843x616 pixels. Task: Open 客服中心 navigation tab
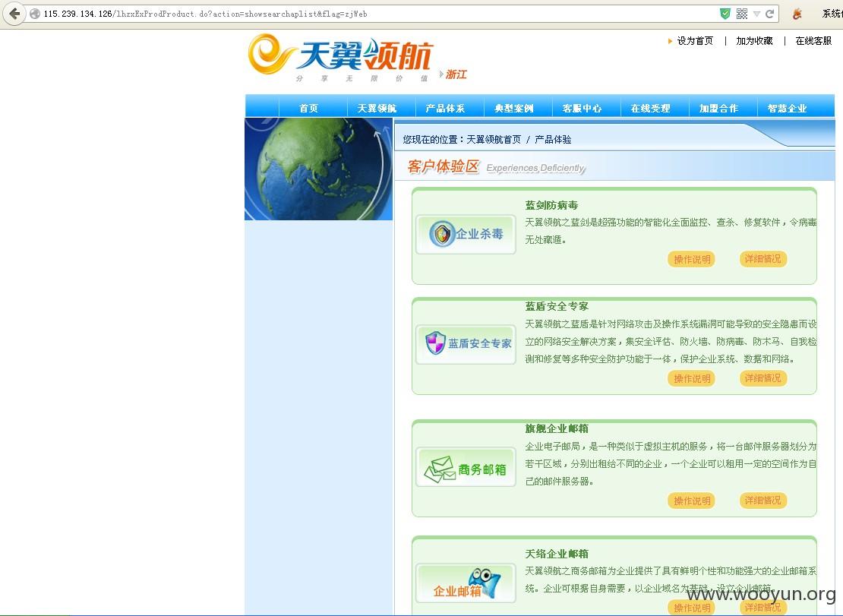pos(582,108)
